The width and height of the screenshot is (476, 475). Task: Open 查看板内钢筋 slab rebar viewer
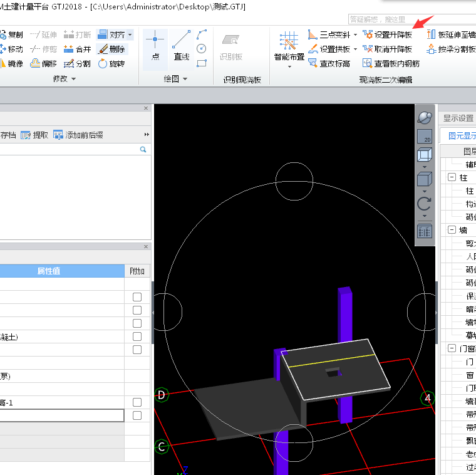pyautogui.click(x=391, y=64)
